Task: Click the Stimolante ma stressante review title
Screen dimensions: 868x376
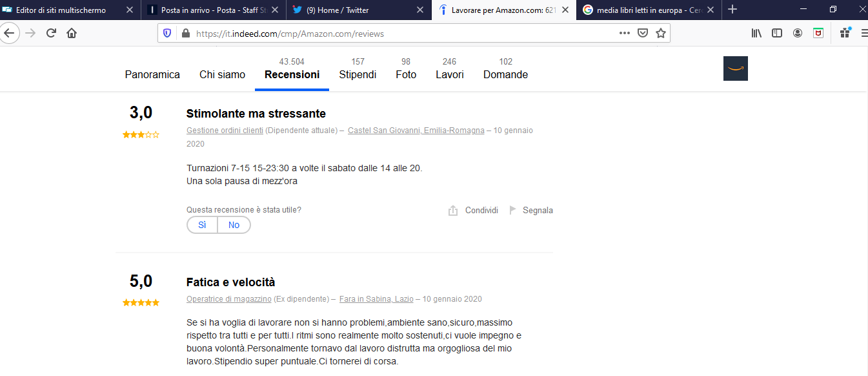Action: pyautogui.click(x=256, y=114)
